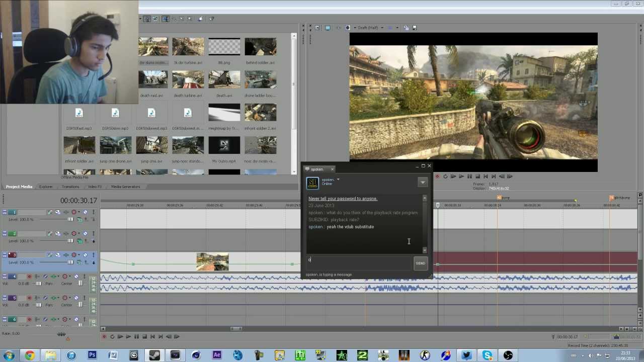Image resolution: width=644 pixels, height=362 pixels.
Task: Arm audio track 4 for record
Action: [29, 277]
